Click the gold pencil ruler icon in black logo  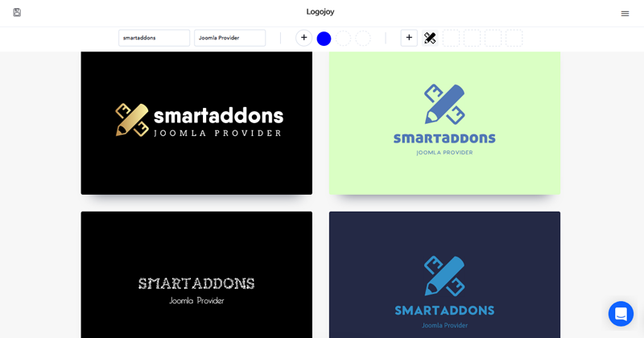click(132, 120)
